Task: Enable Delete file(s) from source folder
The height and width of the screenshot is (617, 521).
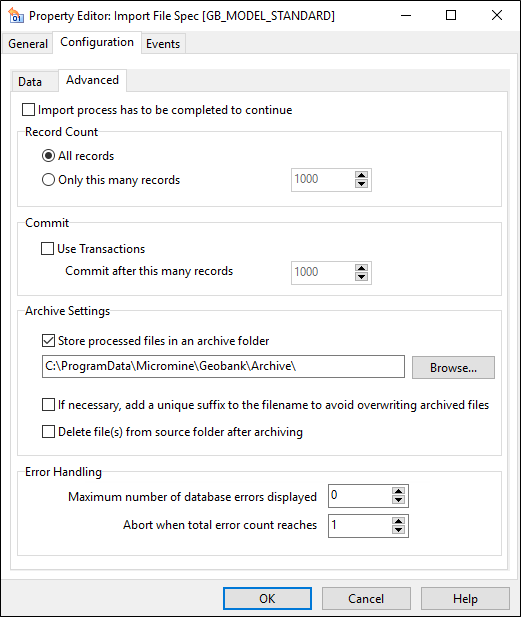Action: click(x=48, y=432)
